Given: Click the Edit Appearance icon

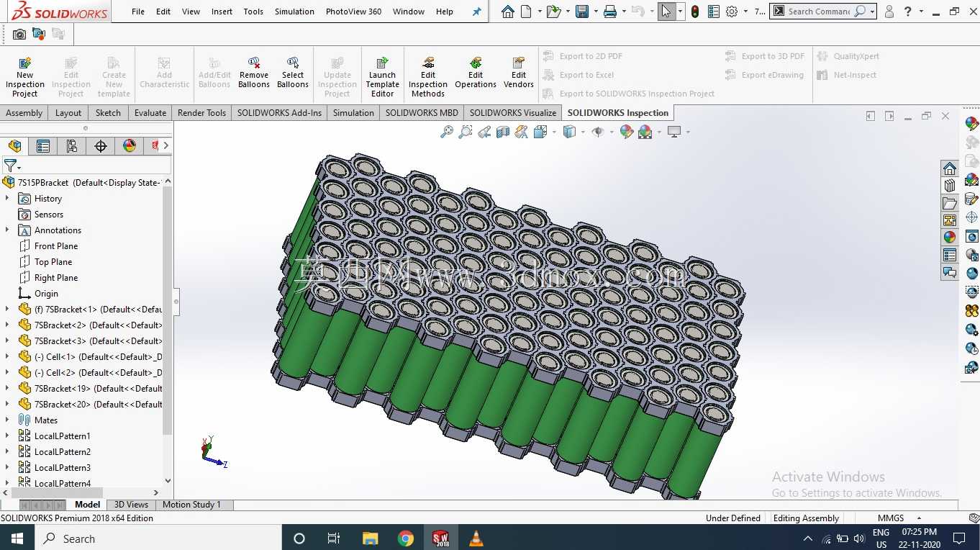Looking at the screenshot, I should 627,132.
